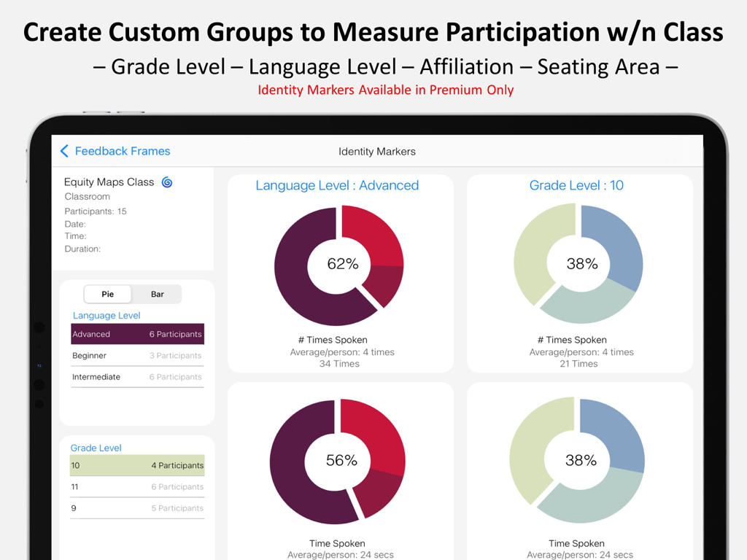Tap the Identity Markers page title
Image resolution: width=747 pixels, height=560 pixels.
click(x=377, y=152)
